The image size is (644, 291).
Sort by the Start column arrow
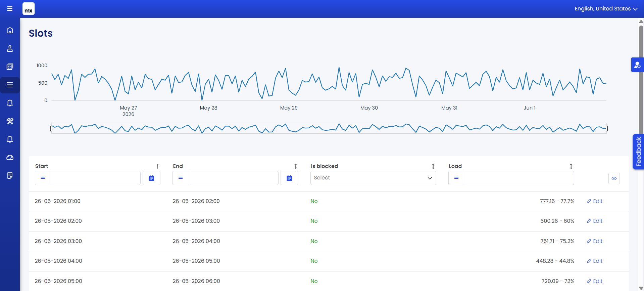click(x=158, y=166)
